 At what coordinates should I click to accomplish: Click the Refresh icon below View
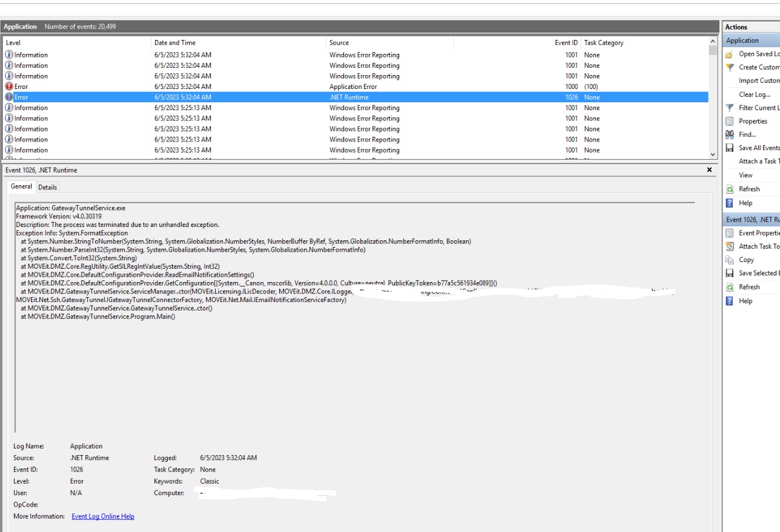click(730, 189)
